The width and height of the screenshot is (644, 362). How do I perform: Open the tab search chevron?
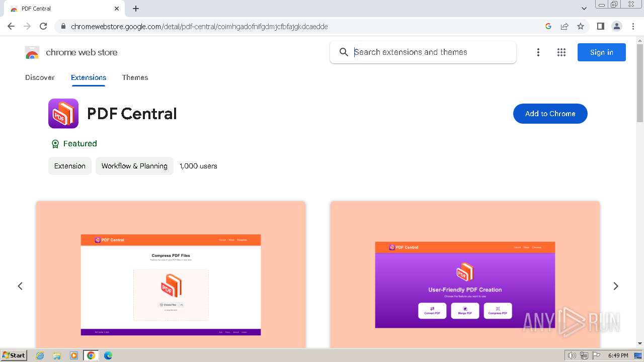(584, 9)
